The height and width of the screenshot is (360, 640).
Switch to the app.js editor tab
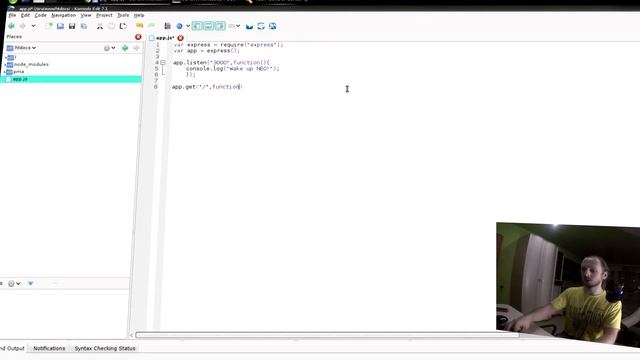point(164,38)
